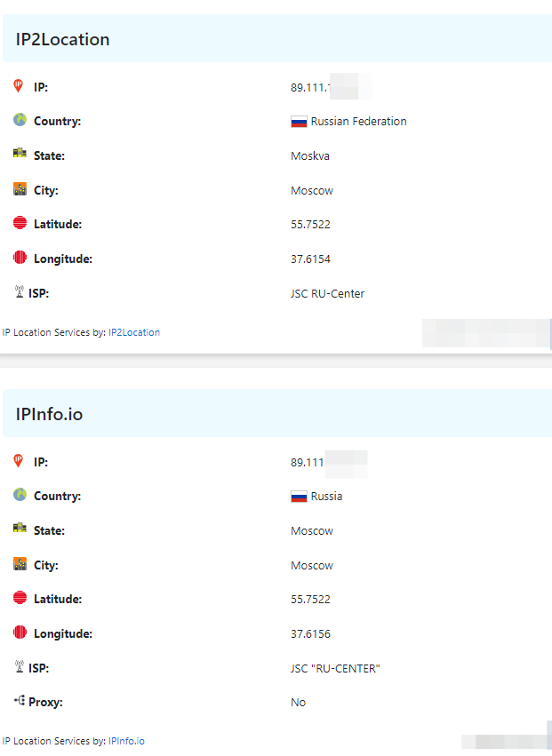
Task: Select longitude value 37.6154
Action: pos(311,259)
